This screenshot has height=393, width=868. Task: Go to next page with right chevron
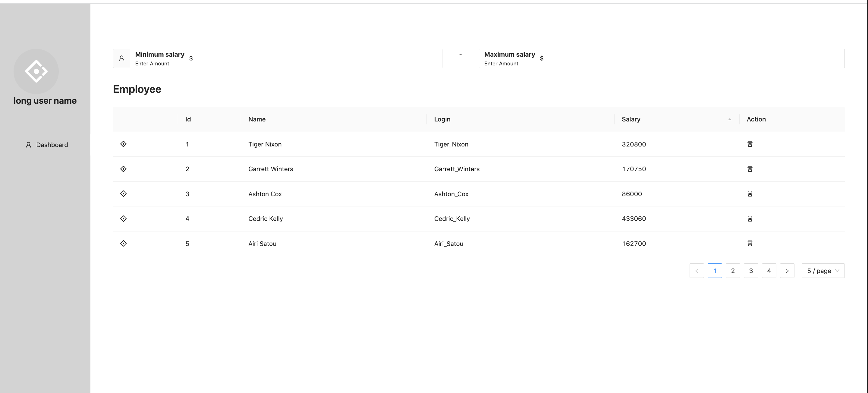pyautogui.click(x=787, y=271)
